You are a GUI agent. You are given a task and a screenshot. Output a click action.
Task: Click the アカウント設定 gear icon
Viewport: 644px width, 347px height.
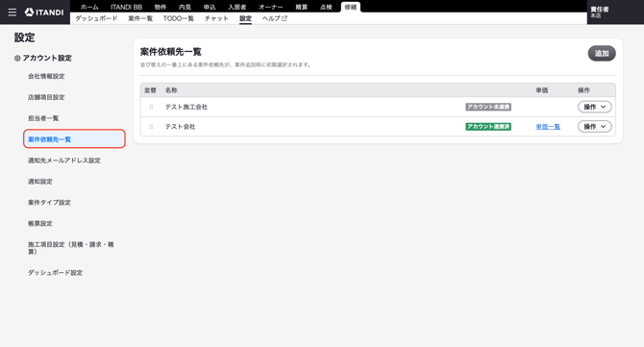(x=17, y=59)
